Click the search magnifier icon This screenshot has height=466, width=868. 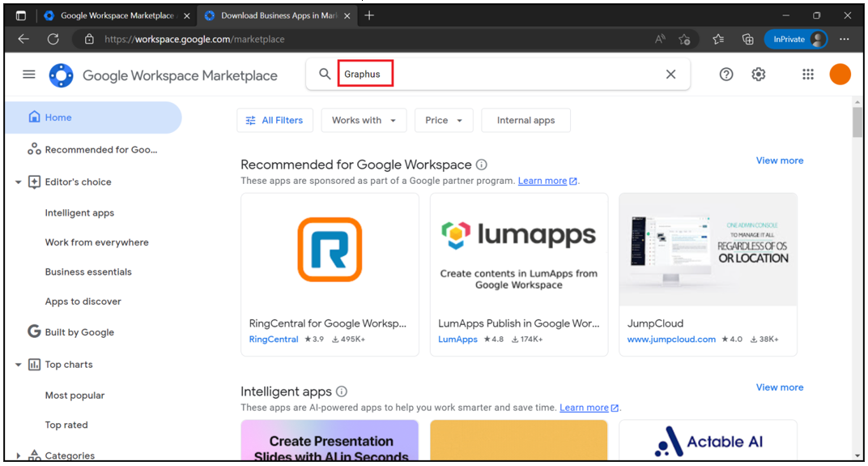pos(325,74)
